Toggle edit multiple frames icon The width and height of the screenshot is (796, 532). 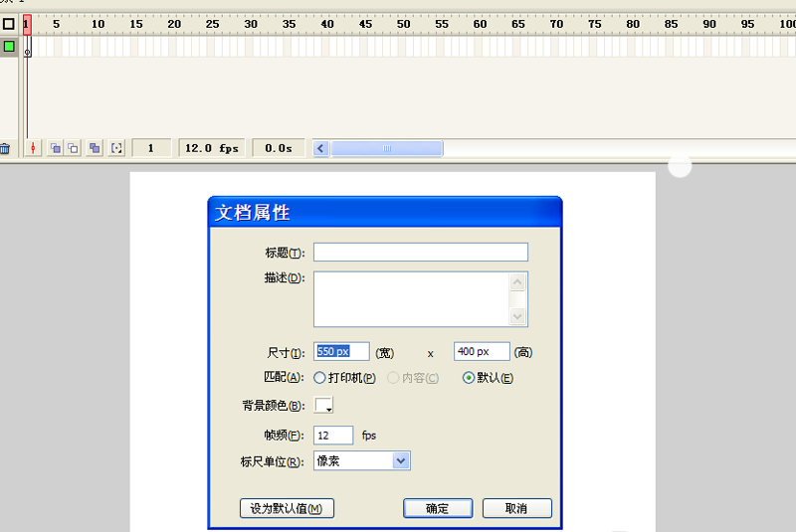click(95, 148)
